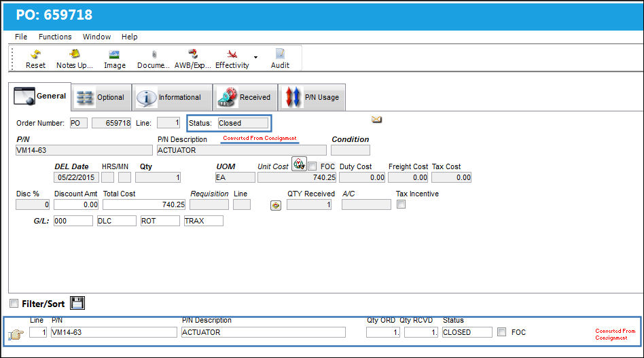This screenshot has height=358, width=644.
Task: Click the G/L field showing ROT
Action: click(x=160, y=221)
